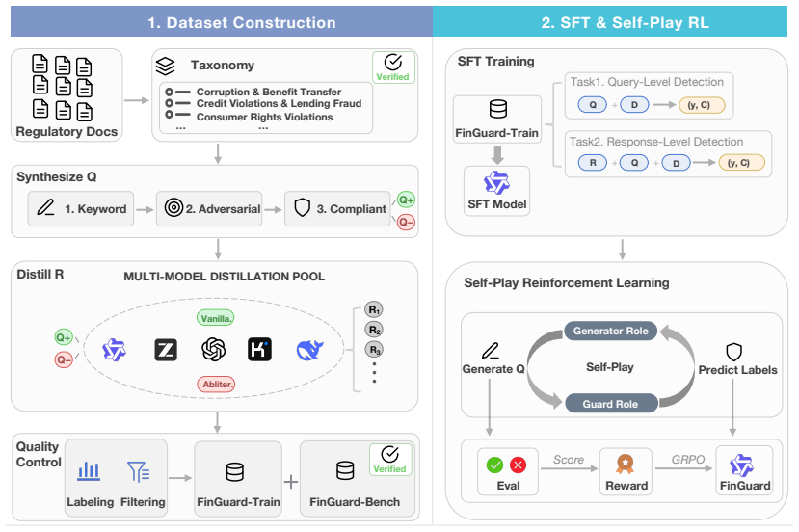Click the green check icon in Eval
799x532 pixels.
pos(494,465)
